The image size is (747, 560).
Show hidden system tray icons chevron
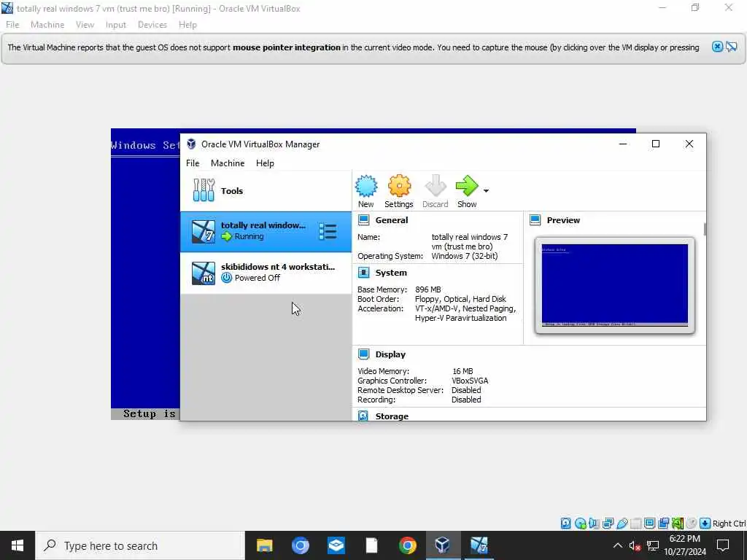[x=617, y=545]
